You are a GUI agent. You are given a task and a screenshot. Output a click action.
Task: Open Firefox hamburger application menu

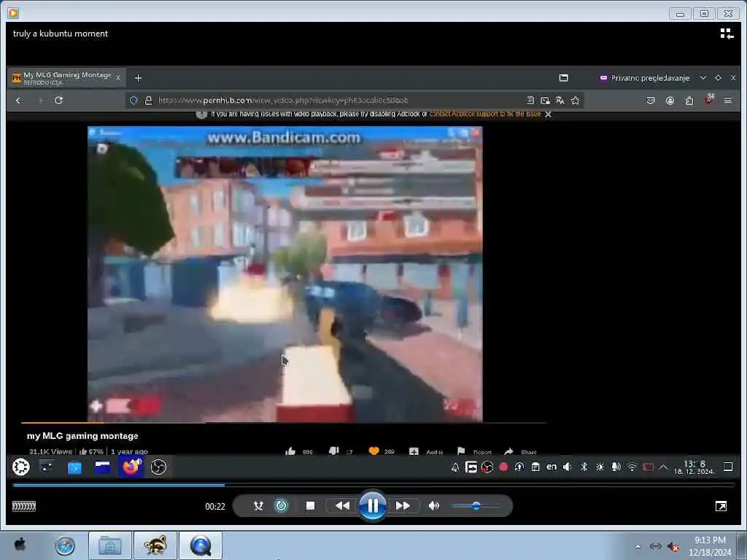coord(728,101)
